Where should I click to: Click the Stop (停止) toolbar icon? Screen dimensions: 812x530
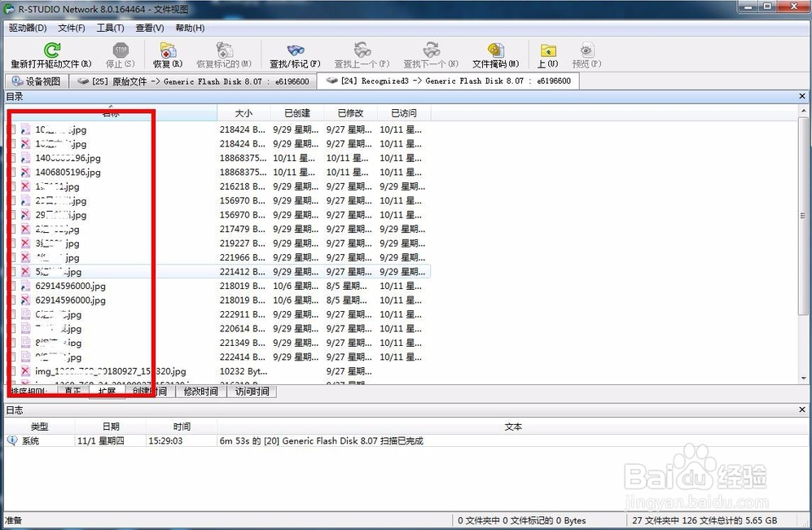pyautogui.click(x=121, y=50)
